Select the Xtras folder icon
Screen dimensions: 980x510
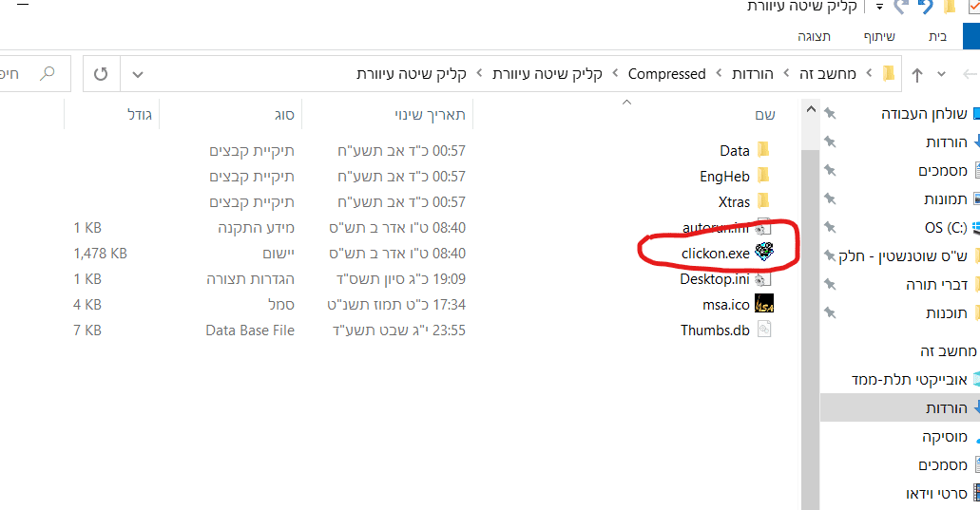[x=763, y=201]
